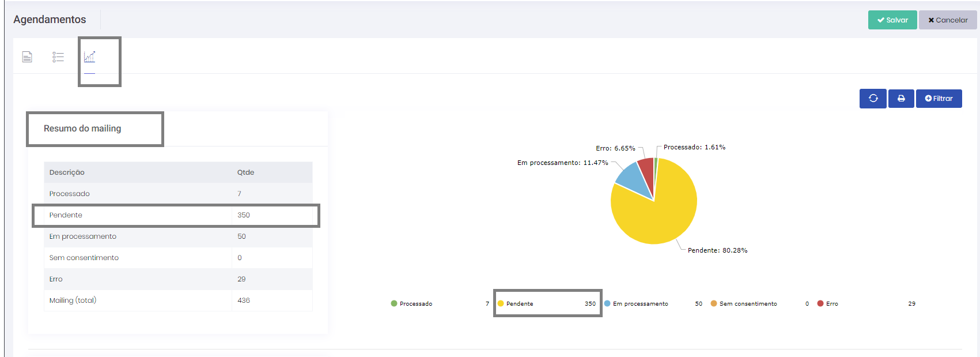Open the document details tab icon

point(27,57)
